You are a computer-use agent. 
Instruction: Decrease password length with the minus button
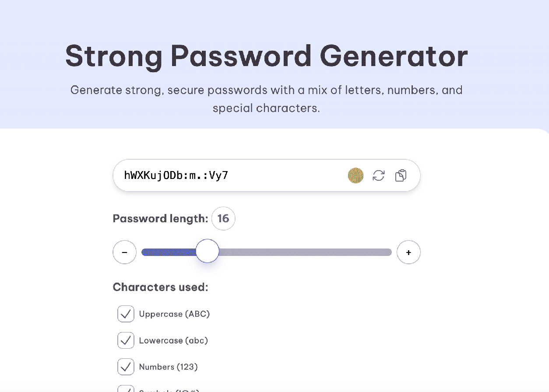[125, 252]
